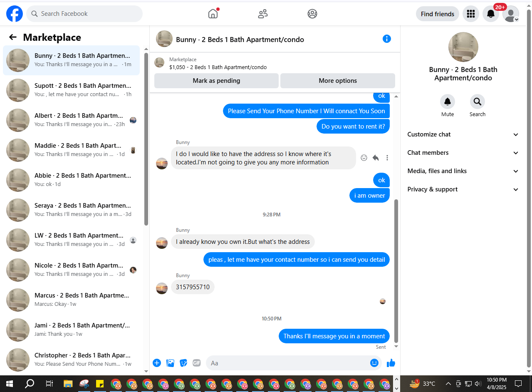The height and width of the screenshot is (392, 532).
Task: React to Bunny's message with emoji icon
Action: click(364, 158)
